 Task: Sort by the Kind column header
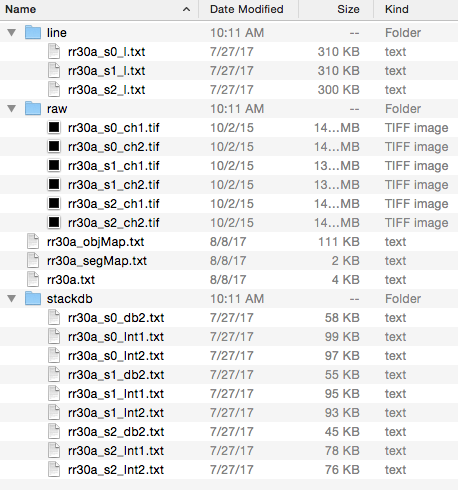point(397,9)
